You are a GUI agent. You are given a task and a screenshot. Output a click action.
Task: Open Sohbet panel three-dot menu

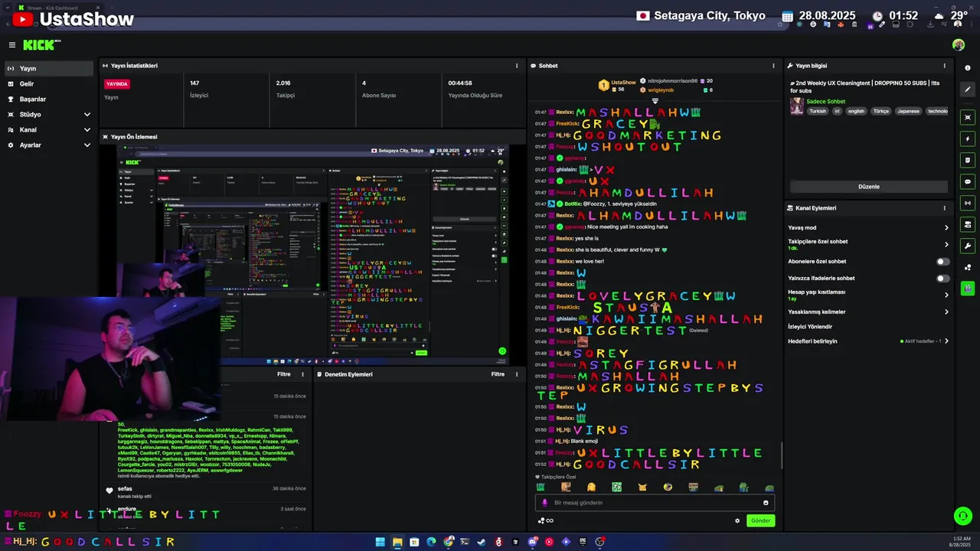coord(773,66)
